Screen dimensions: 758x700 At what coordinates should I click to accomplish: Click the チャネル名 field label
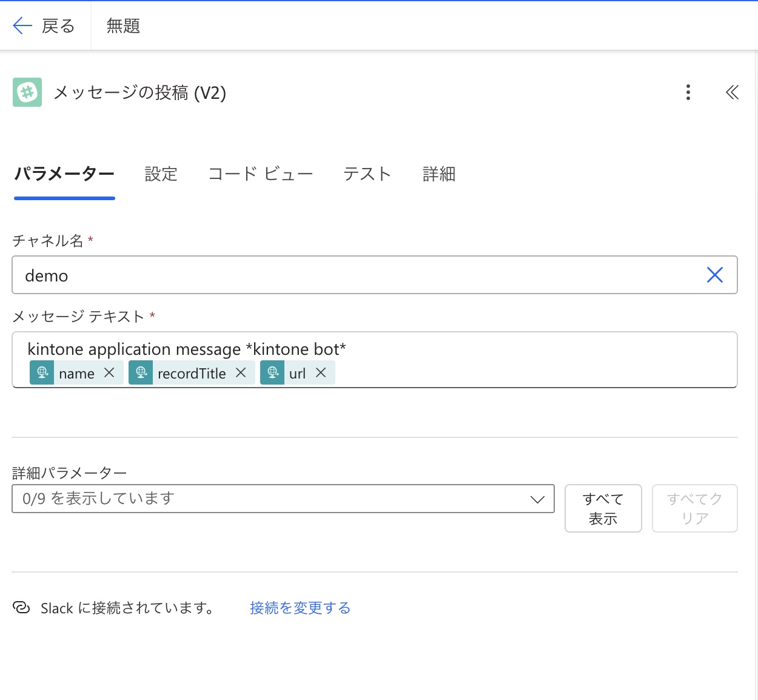point(48,241)
